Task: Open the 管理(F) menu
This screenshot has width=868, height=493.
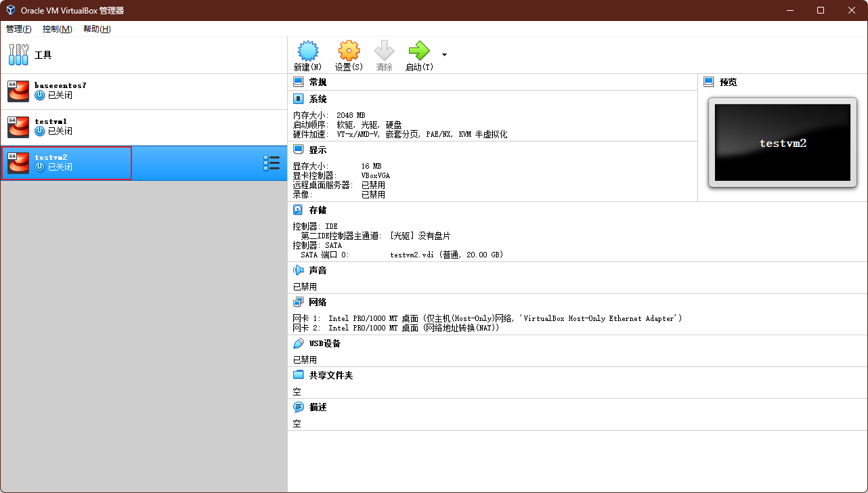Action: tap(18, 29)
